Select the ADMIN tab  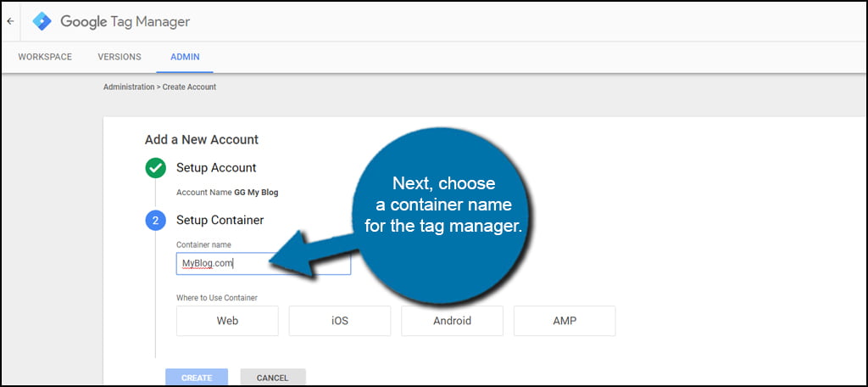click(185, 57)
